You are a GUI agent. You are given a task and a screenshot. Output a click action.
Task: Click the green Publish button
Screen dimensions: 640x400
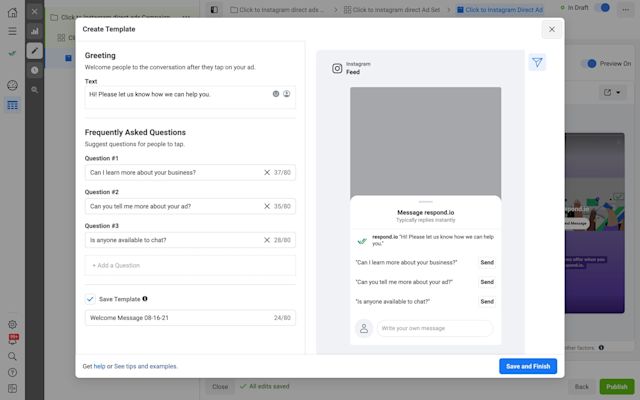point(616,387)
